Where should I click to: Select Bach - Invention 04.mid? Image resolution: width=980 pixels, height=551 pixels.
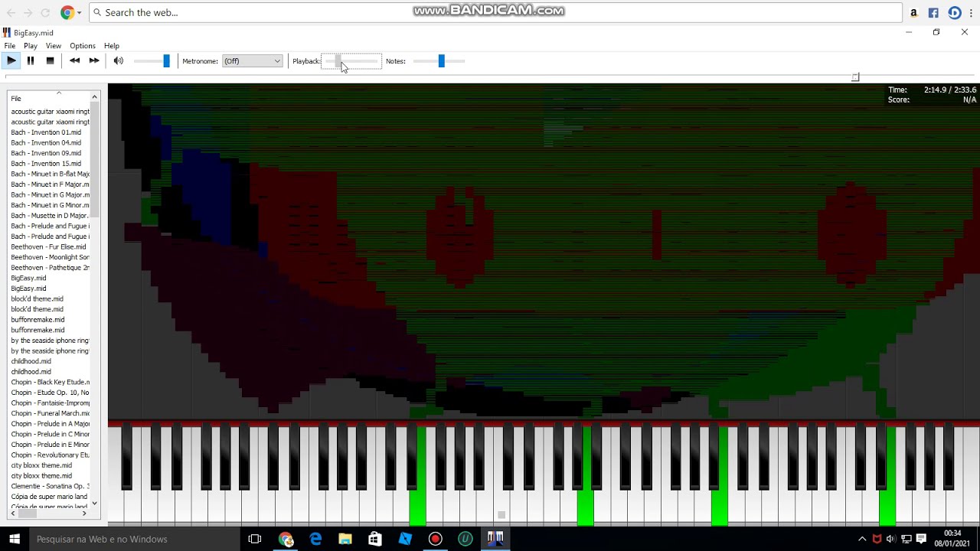pos(46,142)
